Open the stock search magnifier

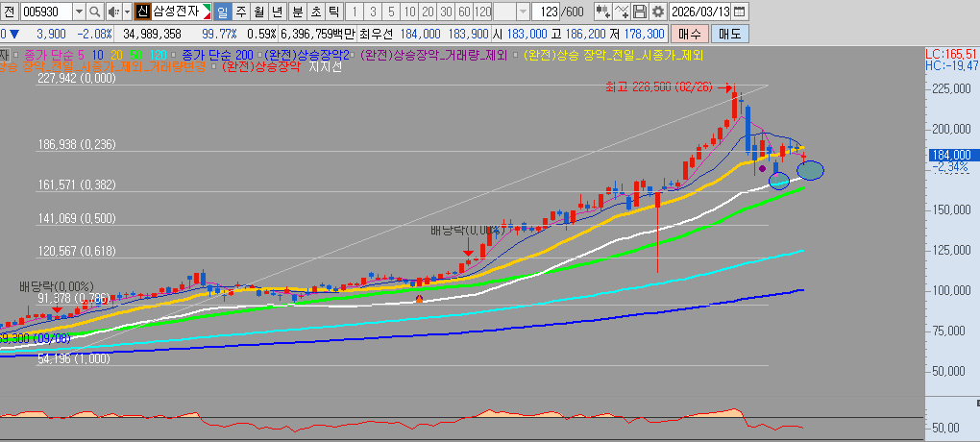94,12
